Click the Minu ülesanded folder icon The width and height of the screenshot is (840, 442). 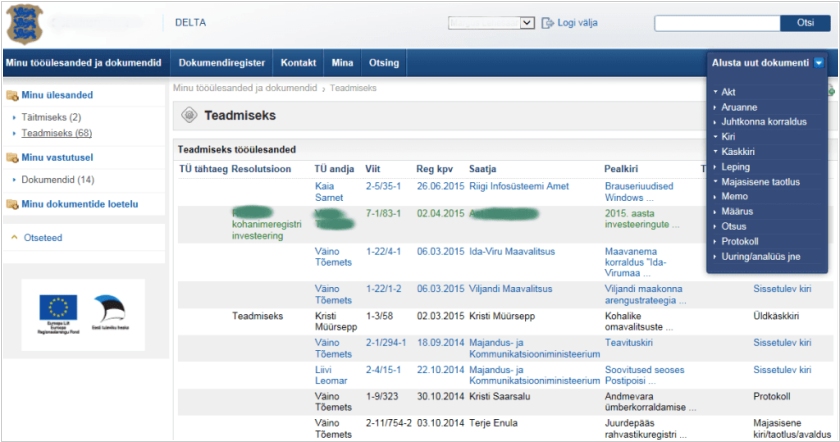(12, 96)
